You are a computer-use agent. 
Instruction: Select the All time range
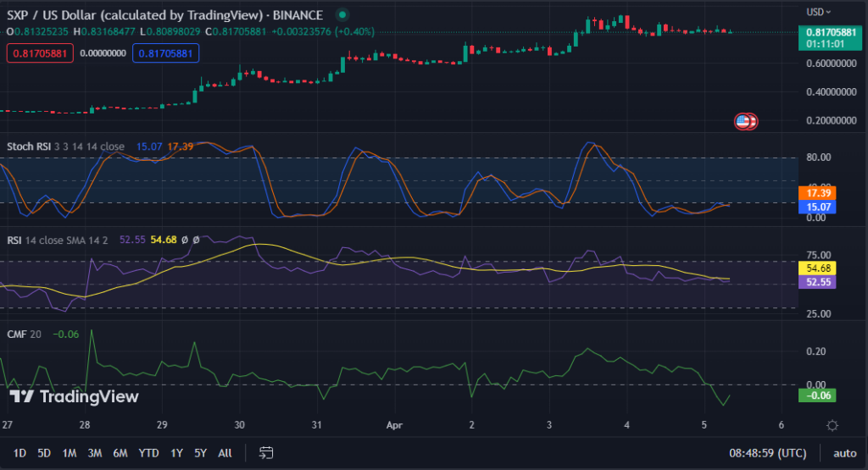(225, 453)
